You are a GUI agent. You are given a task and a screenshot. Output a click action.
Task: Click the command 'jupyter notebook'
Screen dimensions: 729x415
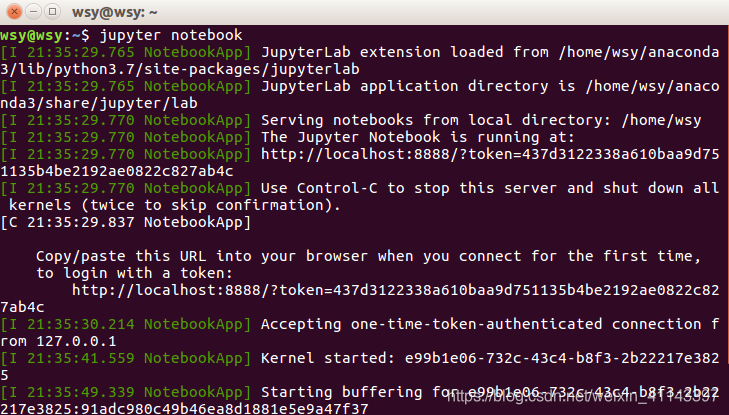coord(171,35)
